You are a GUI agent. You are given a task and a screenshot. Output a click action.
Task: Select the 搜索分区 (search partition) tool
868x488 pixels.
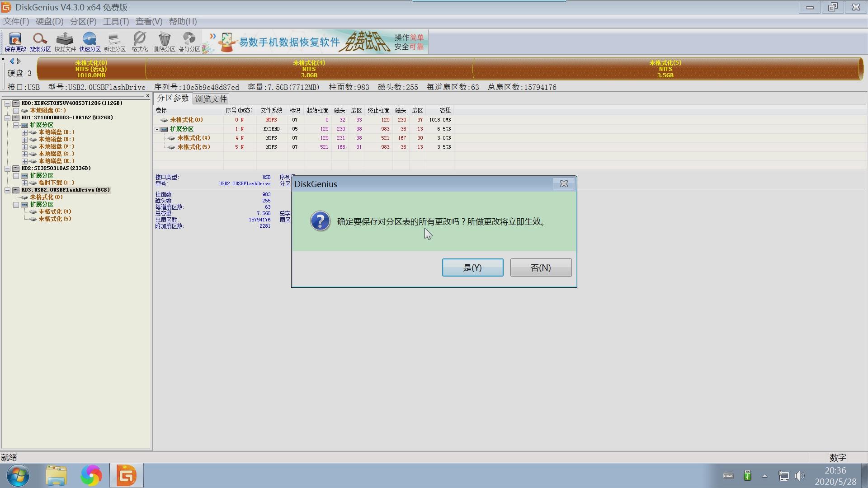(x=40, y=42)
